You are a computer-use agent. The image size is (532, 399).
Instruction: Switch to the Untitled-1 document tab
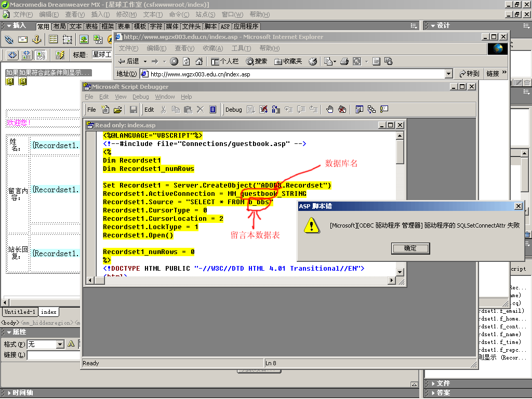(x=20, y=312)
